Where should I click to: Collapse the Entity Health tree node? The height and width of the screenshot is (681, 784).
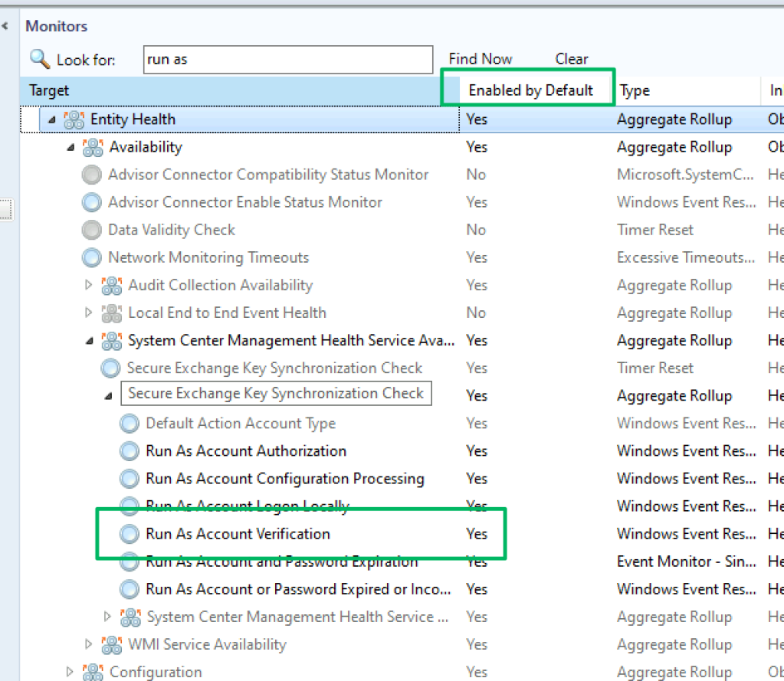click(x=51, y=120)
